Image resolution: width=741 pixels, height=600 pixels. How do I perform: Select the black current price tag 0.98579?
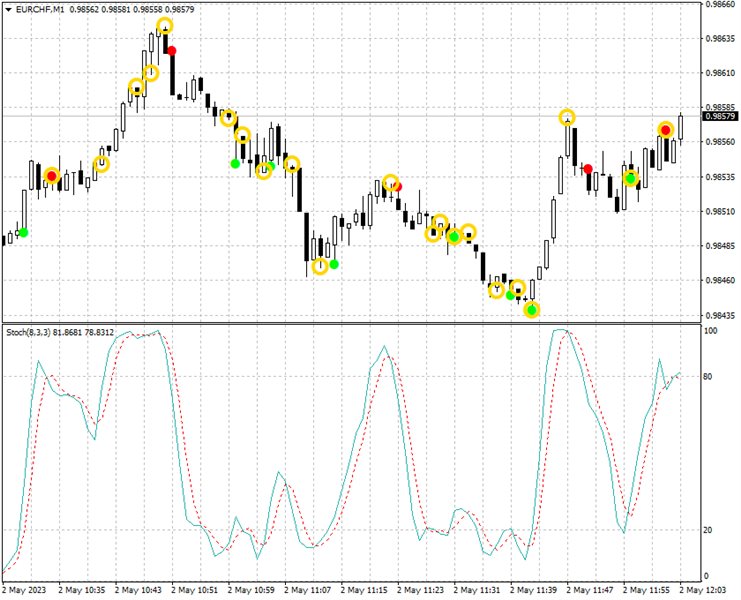721,116
